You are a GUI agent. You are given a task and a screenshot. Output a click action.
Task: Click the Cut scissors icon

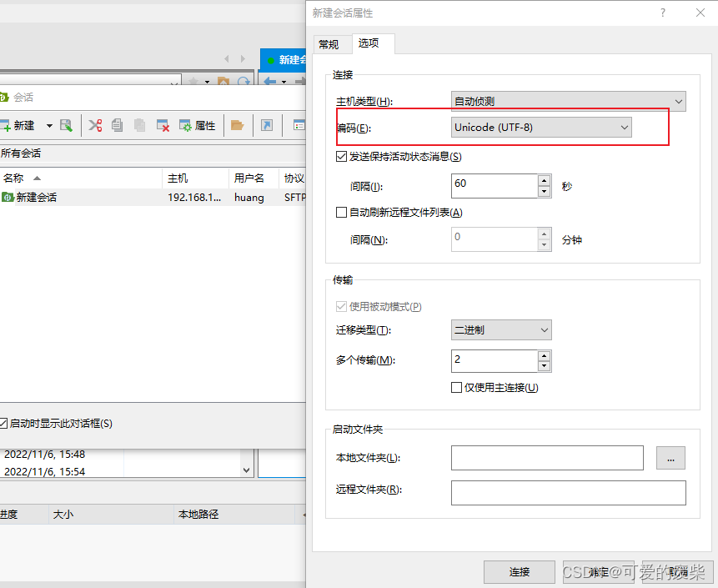[x=95, y=125]
